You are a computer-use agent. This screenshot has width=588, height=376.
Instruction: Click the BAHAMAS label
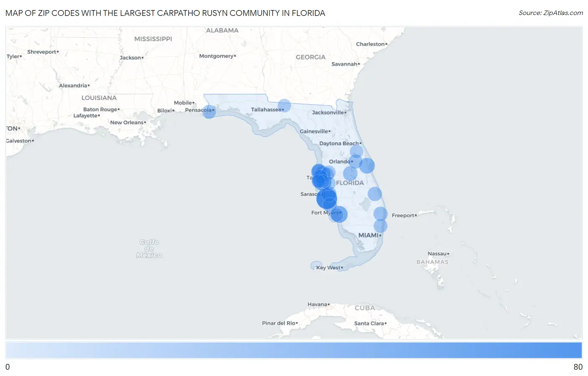click(432, 262)
